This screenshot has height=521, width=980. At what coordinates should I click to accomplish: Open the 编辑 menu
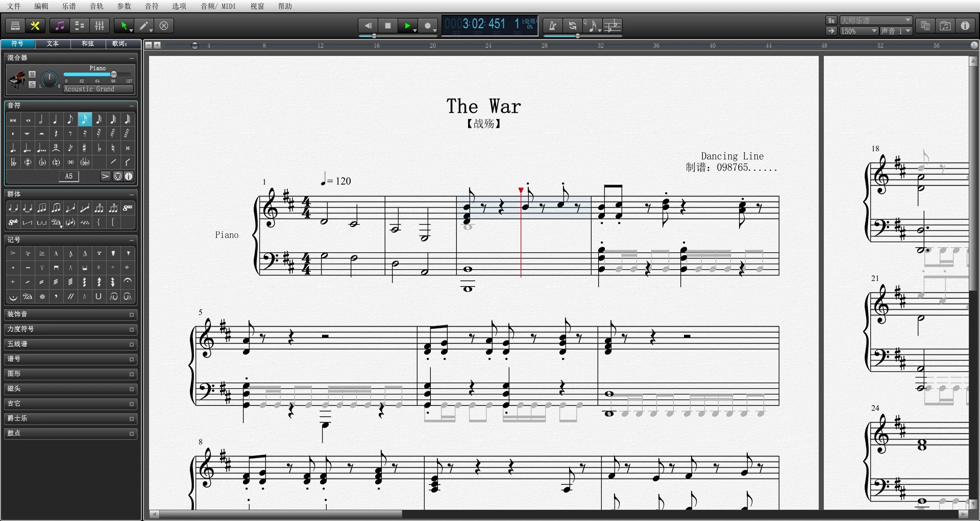pos(41,6)
